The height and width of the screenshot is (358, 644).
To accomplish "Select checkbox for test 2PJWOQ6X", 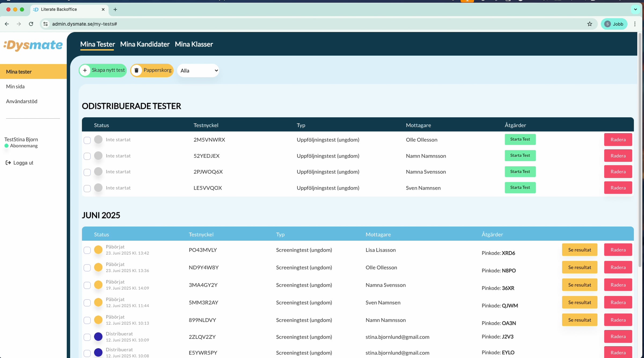I will pos(87,172).
